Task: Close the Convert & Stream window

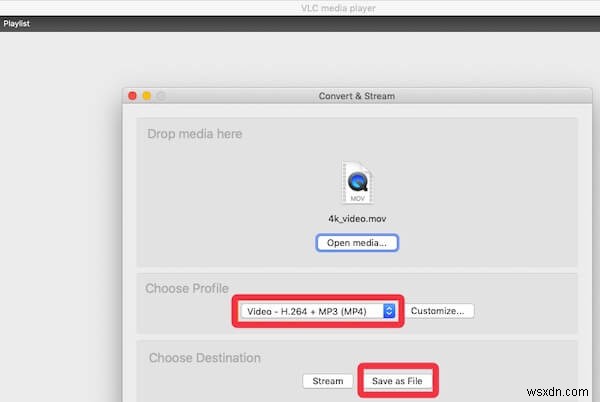Action: [x=132, y=96]
